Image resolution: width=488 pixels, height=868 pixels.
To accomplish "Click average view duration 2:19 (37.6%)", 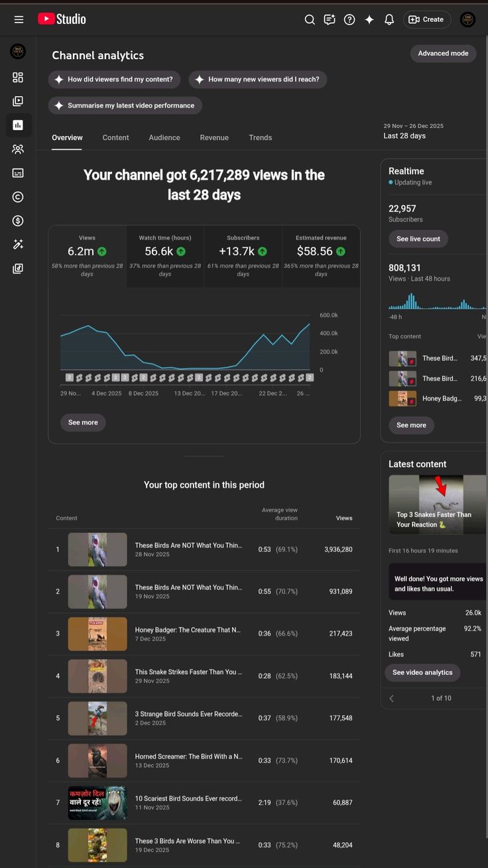I will tap(278, 803).
